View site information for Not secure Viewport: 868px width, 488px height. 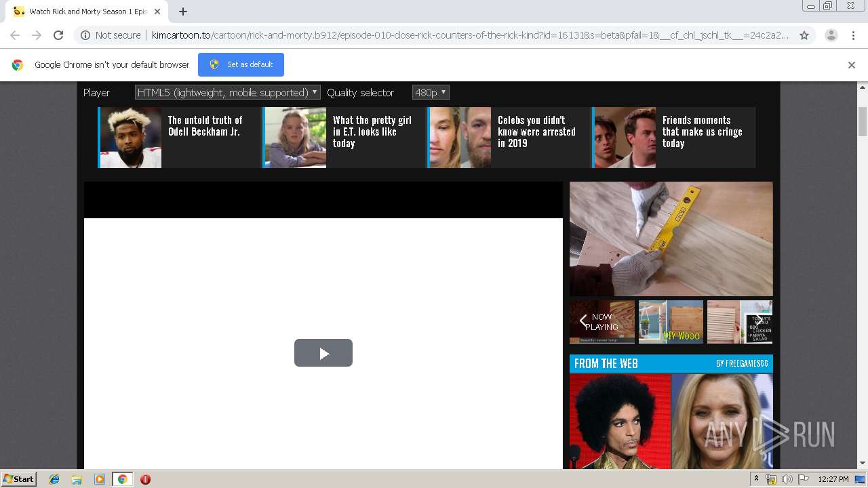[x=111, y=35]
